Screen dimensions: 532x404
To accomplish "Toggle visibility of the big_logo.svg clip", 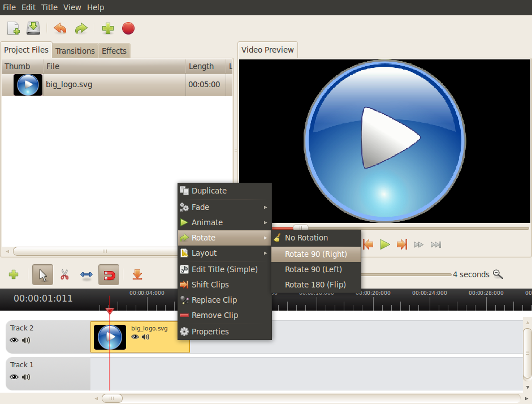I will point(135,336).
